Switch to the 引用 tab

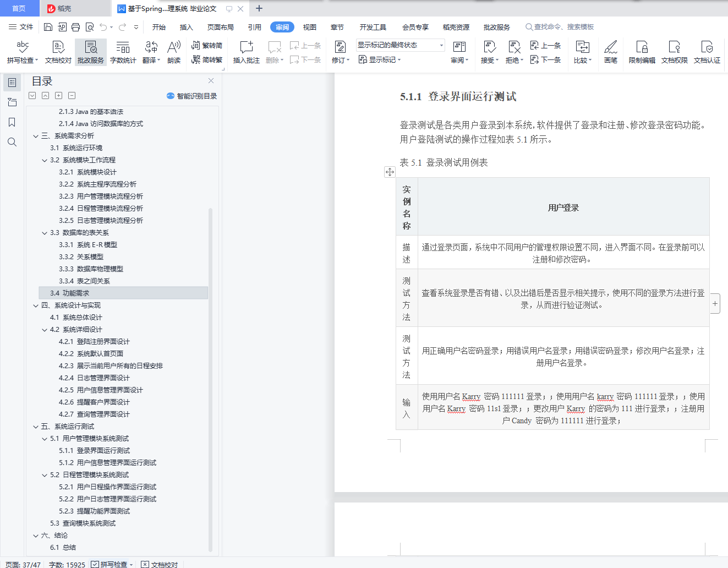255,27
